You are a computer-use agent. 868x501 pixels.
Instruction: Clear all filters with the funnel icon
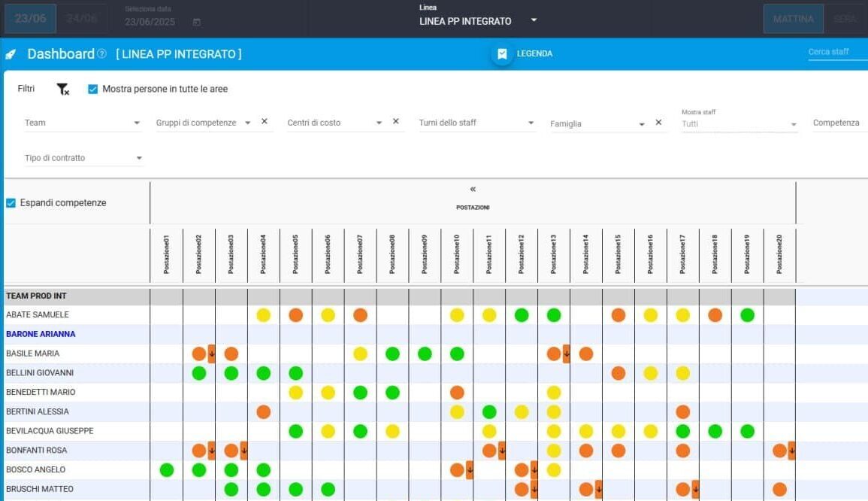62,90
